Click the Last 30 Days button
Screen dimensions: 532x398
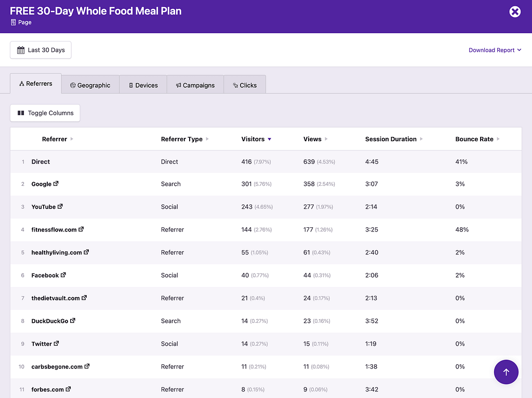[41, 50]
